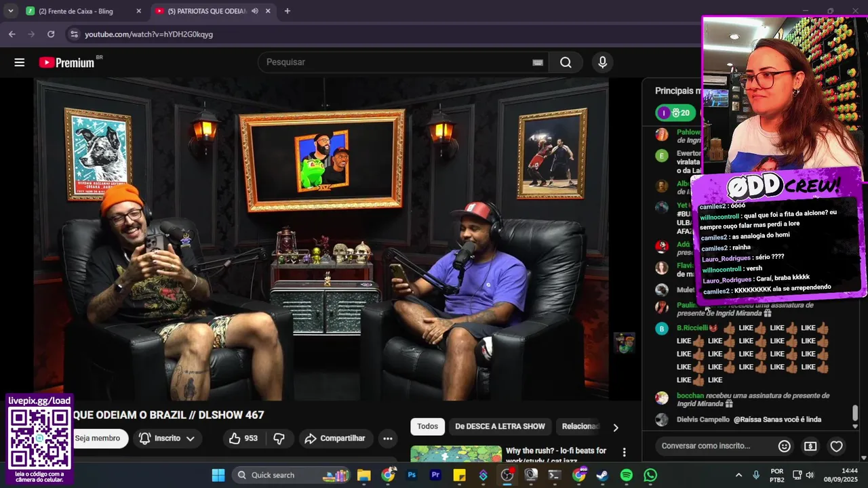Open Premiere Pro from taskbar
The width and height of the screenshot is (868, 488).
(435, 475)
